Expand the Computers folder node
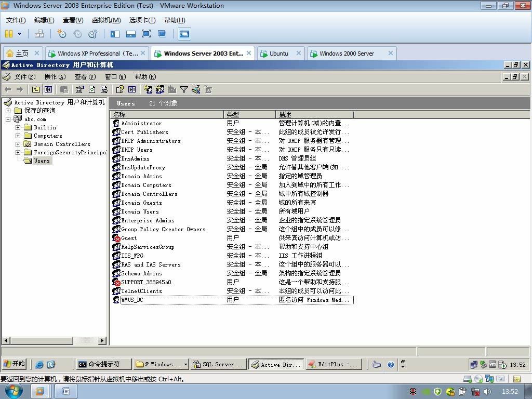Screen dimensions: 532x399 tap(18, 136)
